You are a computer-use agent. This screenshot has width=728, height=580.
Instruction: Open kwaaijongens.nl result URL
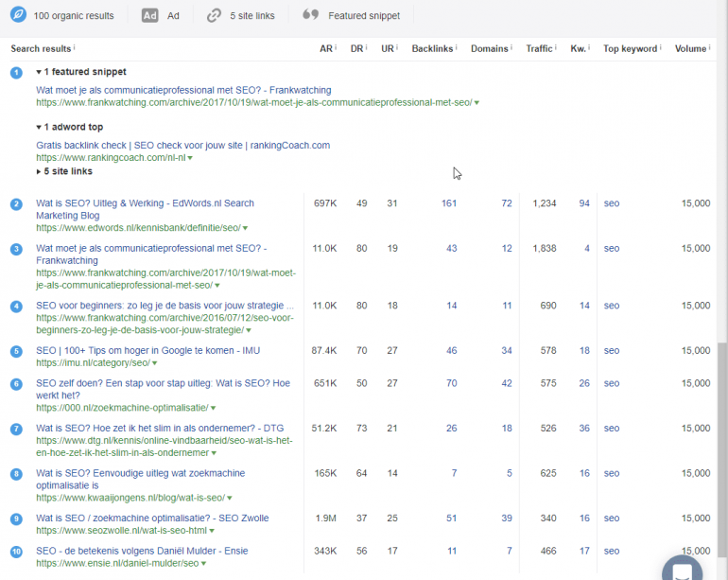point(130,499)
